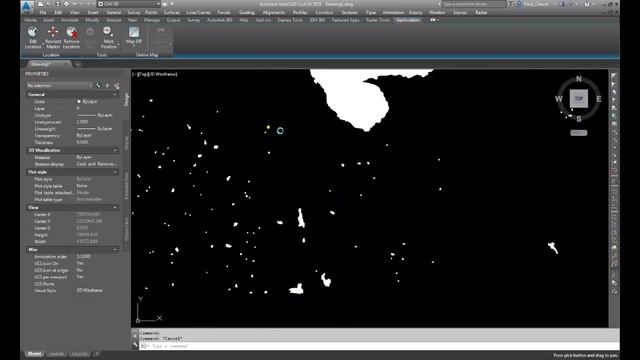This screenshot has height=360, width=640.
Task: Click the search binoculars icon in title bar
Action: click(x=511, y=4)
